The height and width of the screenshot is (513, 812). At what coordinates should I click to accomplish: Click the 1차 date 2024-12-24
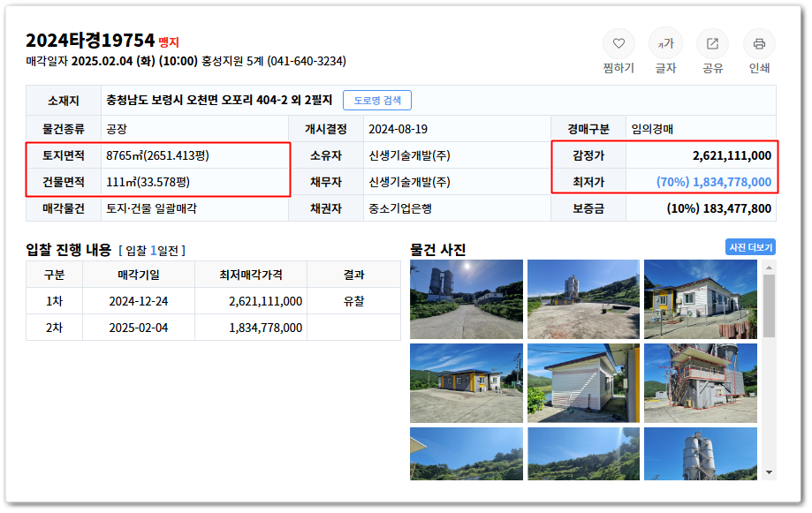(138, 301)
